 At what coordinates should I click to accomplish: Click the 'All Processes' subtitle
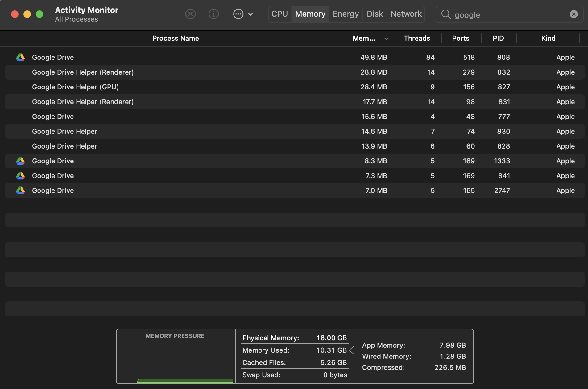(77, 19)
